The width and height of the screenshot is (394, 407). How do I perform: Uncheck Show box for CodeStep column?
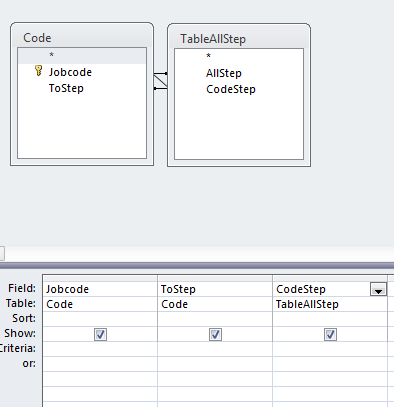coord(330,334)
